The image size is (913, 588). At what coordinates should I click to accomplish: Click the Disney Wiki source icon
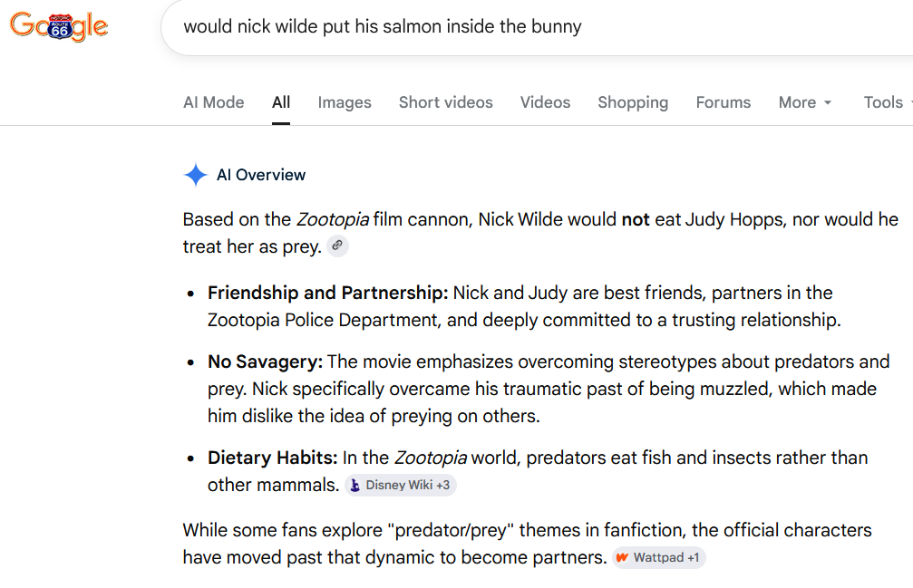[x=355, y=485]
